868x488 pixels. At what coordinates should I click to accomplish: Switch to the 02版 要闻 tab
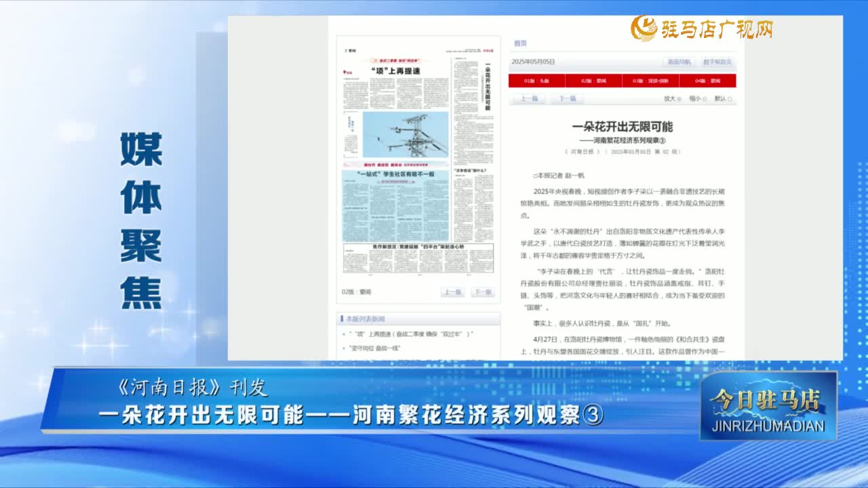(x=593, y=81)
